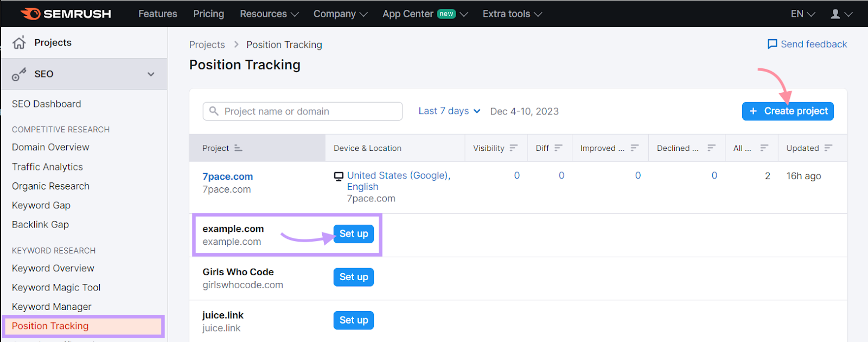Sort by Improved column icon

tap(634, 148)
